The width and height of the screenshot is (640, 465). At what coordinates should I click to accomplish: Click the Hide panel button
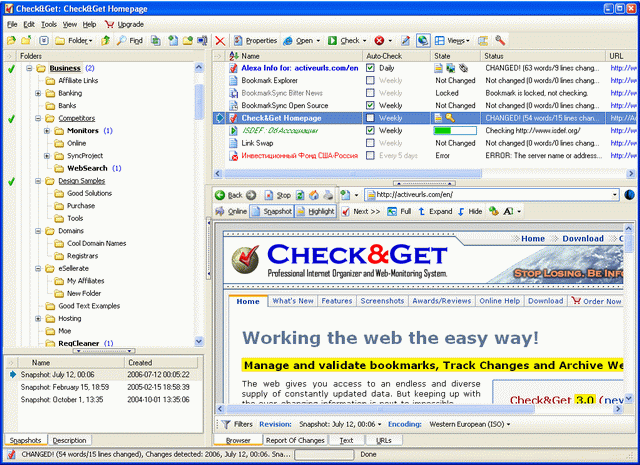(470, 212)
